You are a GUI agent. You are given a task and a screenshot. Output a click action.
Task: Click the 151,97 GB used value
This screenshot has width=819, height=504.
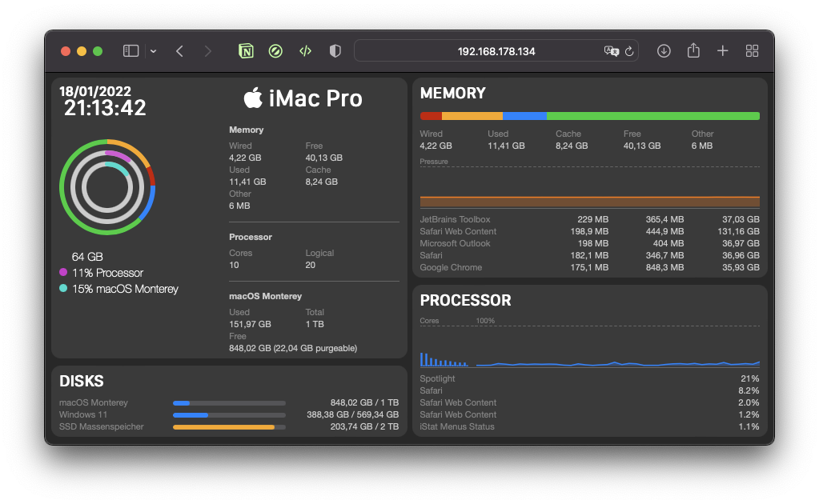coord(251,324)
